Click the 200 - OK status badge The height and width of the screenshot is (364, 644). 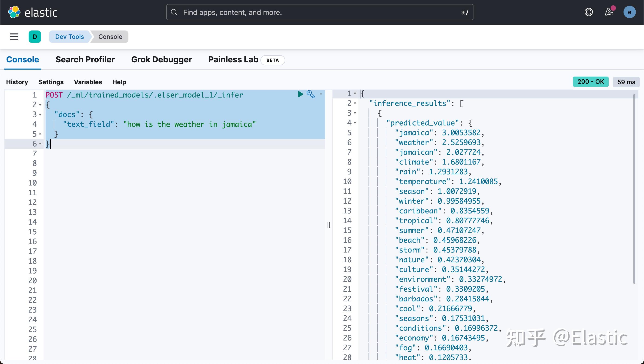[x=590, y=82]
